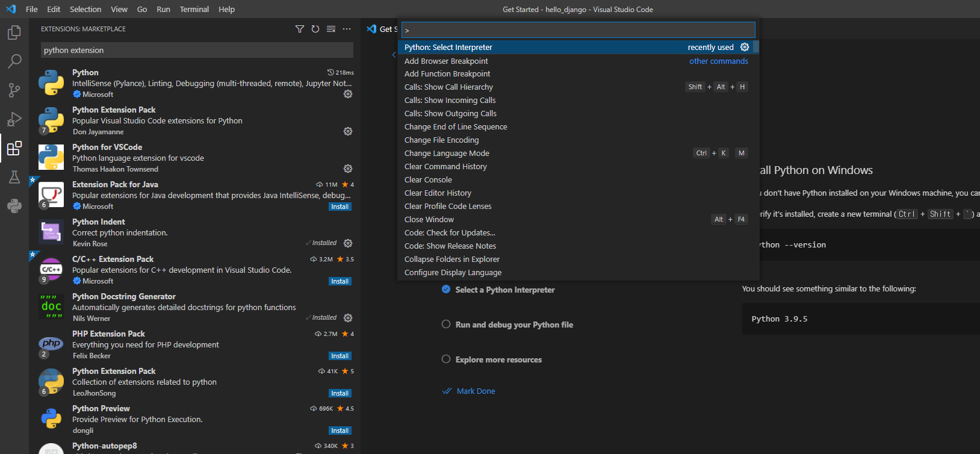Image resolution: width=980 pixels, height=454 pixels.
Task: Choose Configure Display Language command
Action: click(575, 272)
